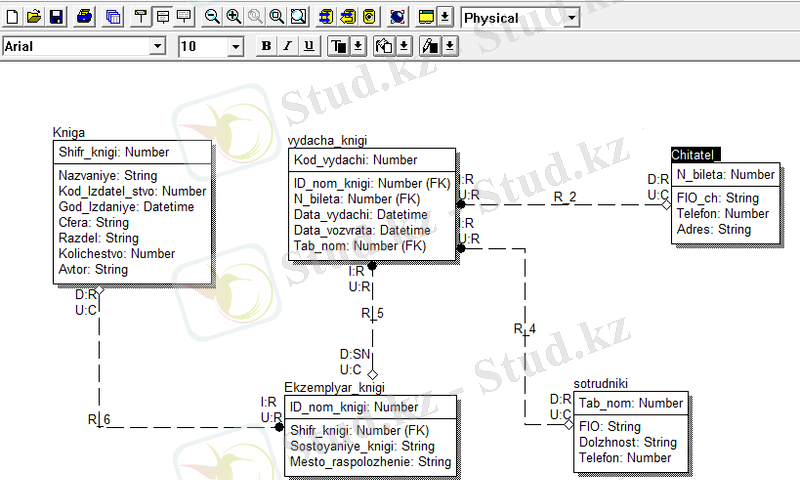Expand the Arial font name dropdown
This screenshot has width=800, height=480.
coord(157,46)
